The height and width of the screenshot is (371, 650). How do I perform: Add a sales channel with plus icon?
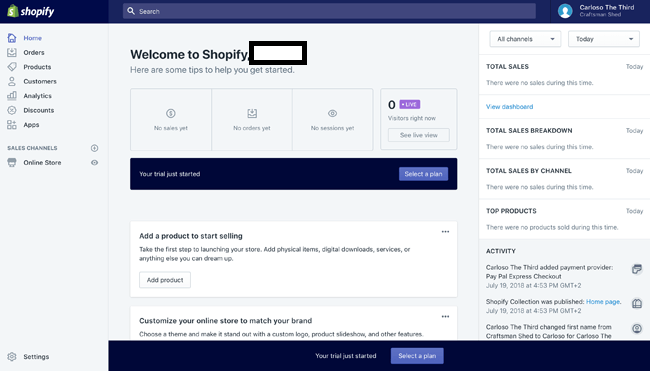point(95,148)
